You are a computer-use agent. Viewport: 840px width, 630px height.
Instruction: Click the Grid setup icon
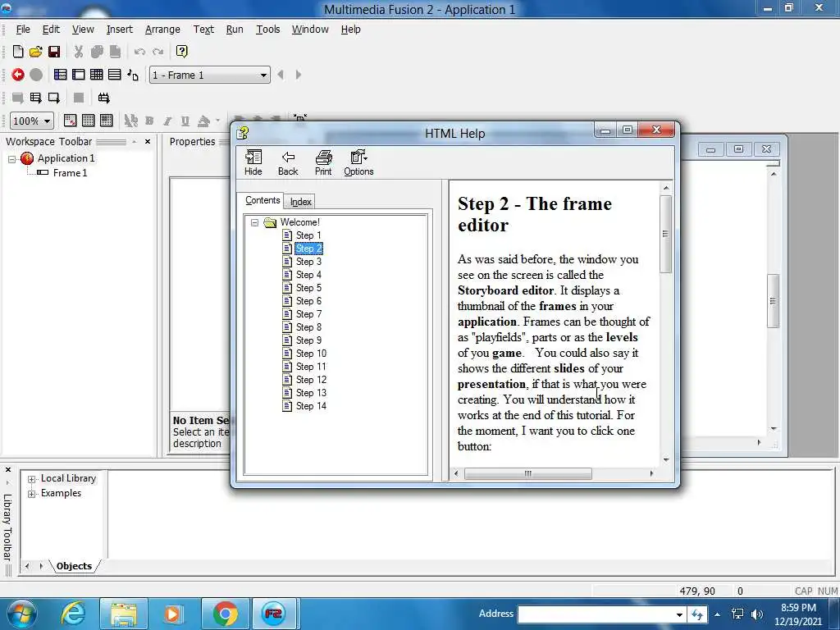(71, 121)
